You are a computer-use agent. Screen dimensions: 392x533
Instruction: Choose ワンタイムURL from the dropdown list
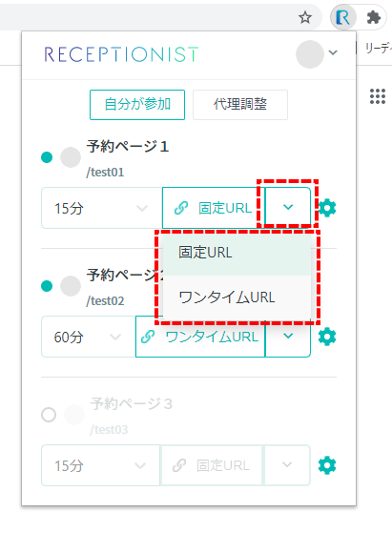click(237, 297)
